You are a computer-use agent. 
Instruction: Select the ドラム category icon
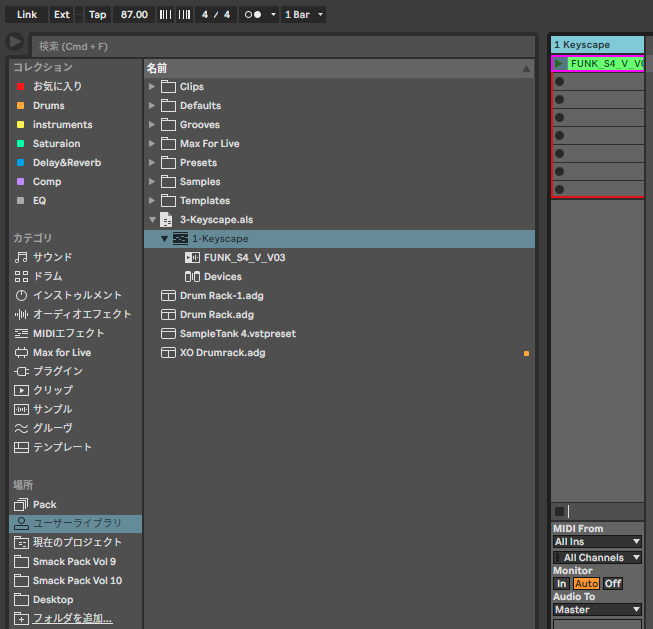(22, 276)
